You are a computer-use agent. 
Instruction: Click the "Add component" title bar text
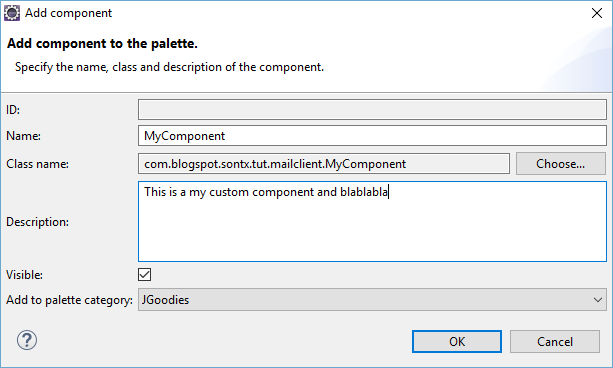69,13
